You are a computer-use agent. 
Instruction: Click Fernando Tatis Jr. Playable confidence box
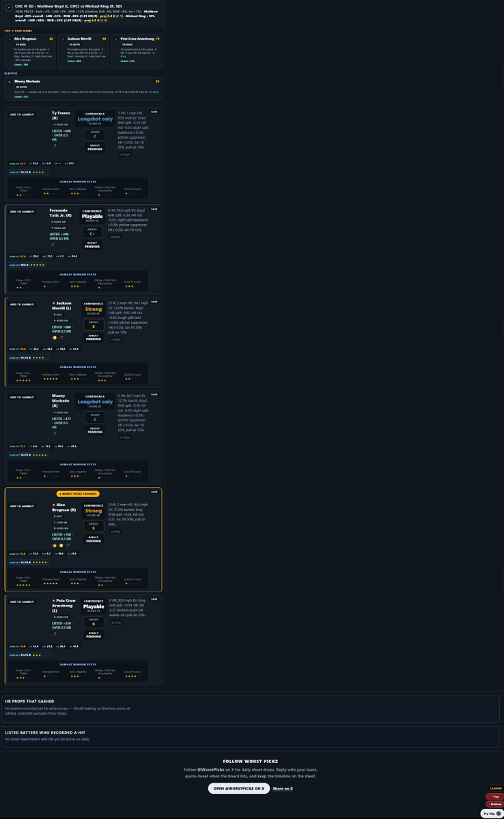92,216
